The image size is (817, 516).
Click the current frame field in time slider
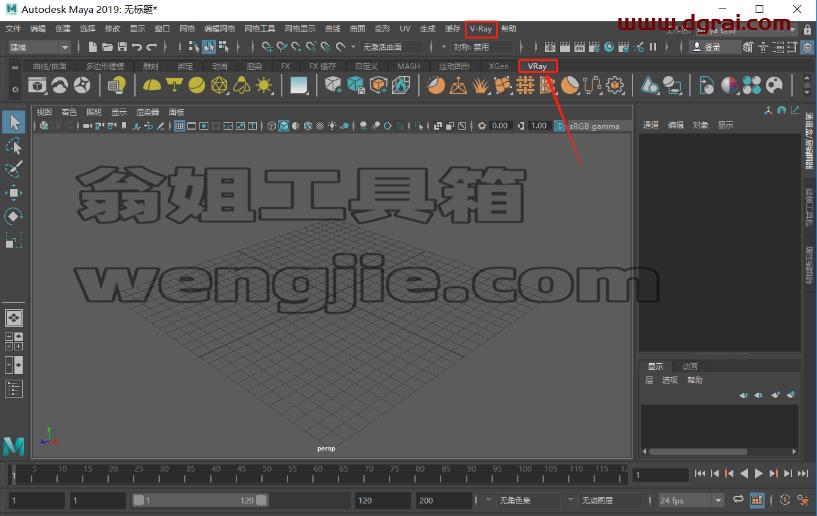click(x=660, y=475)
